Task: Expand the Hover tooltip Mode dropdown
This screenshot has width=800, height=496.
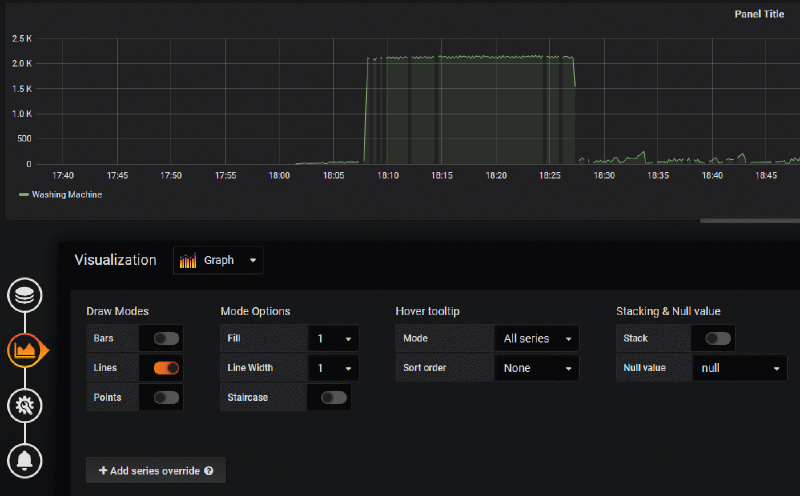Action: [x=537, y=338]
